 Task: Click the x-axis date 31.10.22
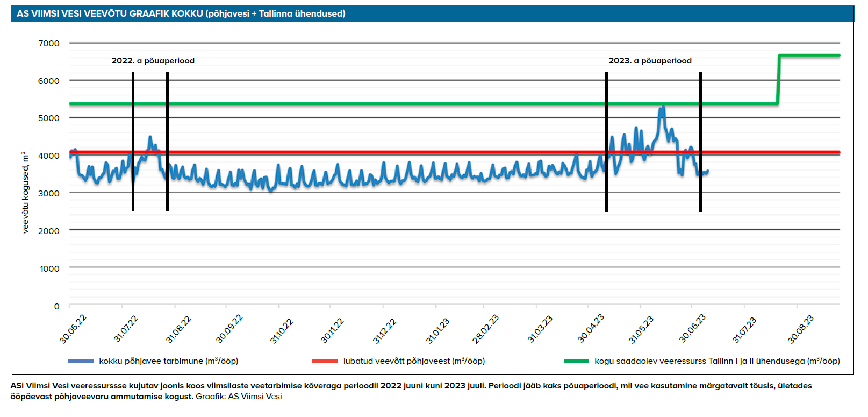[x=282, y=331]
